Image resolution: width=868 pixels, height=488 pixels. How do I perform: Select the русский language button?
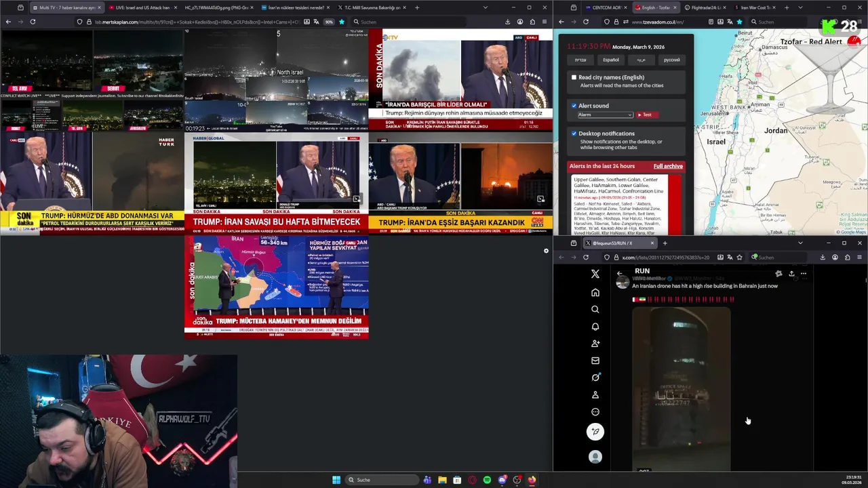click(x=671, y=60)
